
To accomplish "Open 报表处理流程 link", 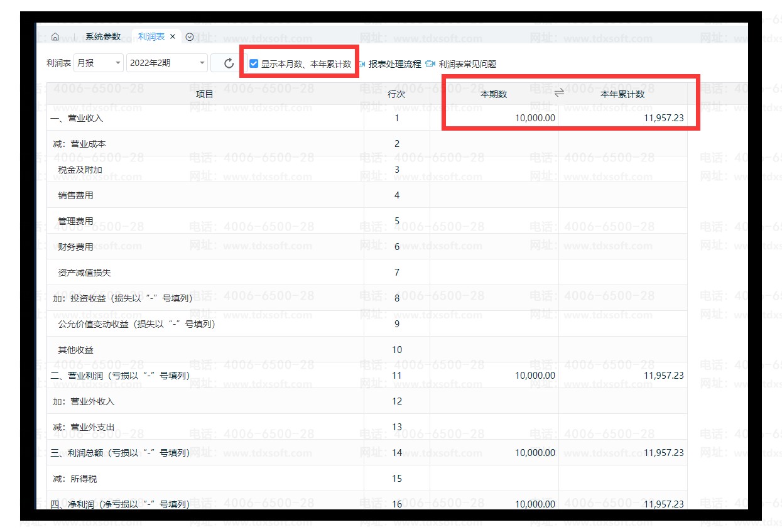I will [394, 64].
